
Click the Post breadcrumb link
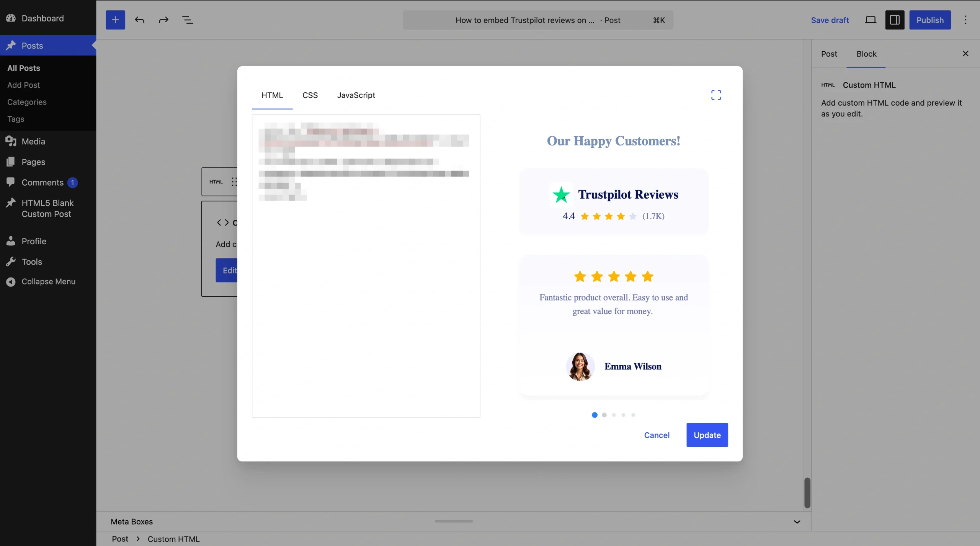click(120, 539)
